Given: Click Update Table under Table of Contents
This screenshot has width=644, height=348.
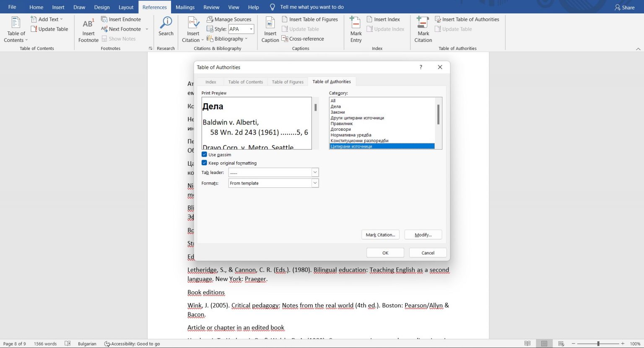Looking at the screenshot, I should (x=49, y=29).
